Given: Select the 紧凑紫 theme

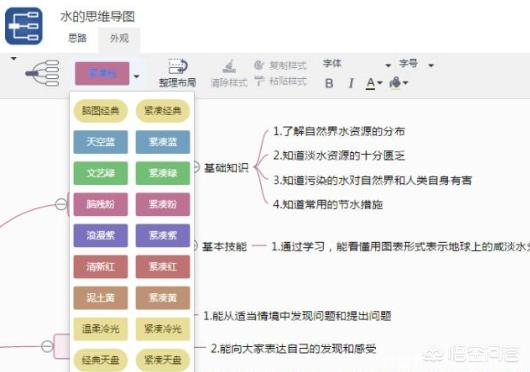Looking at the screenshot, I should tap(163, 235).
